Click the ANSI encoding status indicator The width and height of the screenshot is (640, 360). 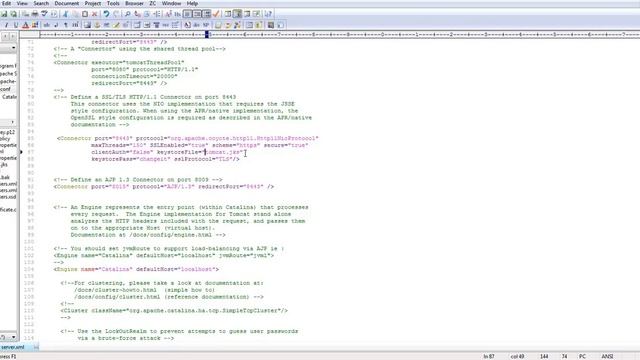tap(607, 356)
